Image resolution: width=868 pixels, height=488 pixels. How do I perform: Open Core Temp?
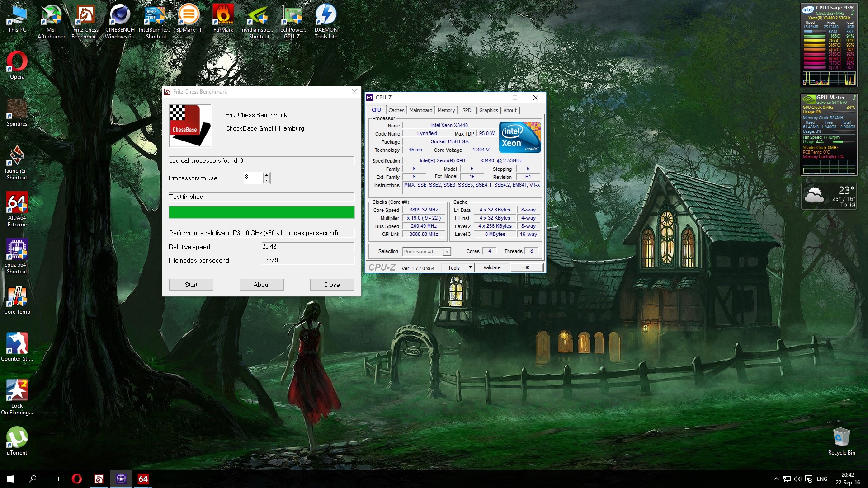pyautogui.click(x=17, y=296)
